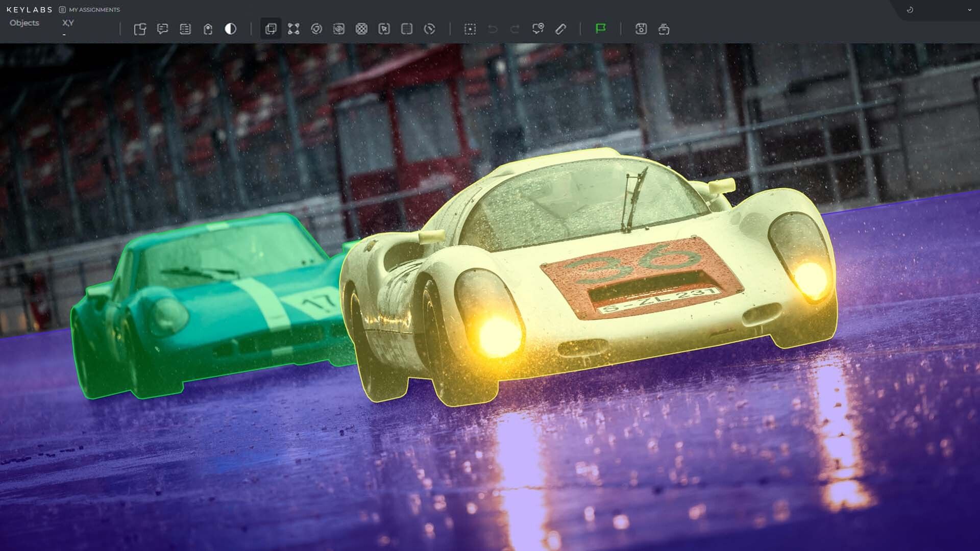980x551 pixels.
Task: Click the Redo arrow in the toolbar
Action: [514, 30]
